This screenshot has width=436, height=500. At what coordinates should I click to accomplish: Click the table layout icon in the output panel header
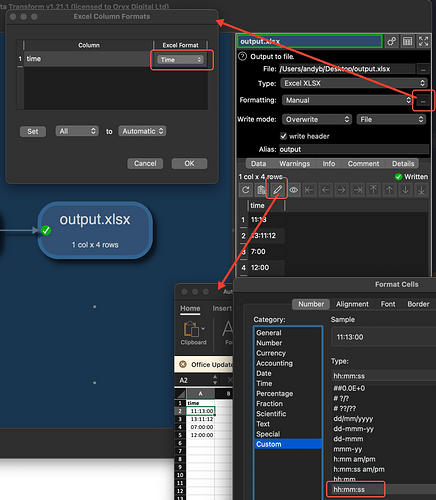tap(407, 41)
